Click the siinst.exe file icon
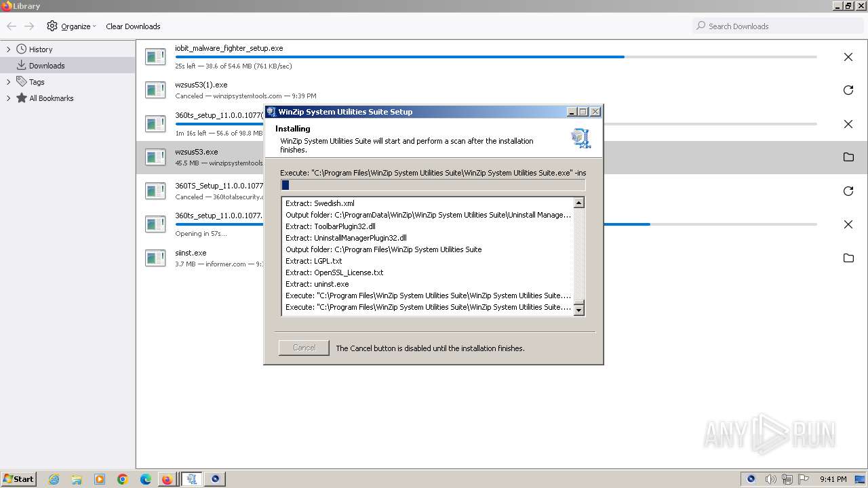Screen dimensions: 868x488 click(155, 258)
